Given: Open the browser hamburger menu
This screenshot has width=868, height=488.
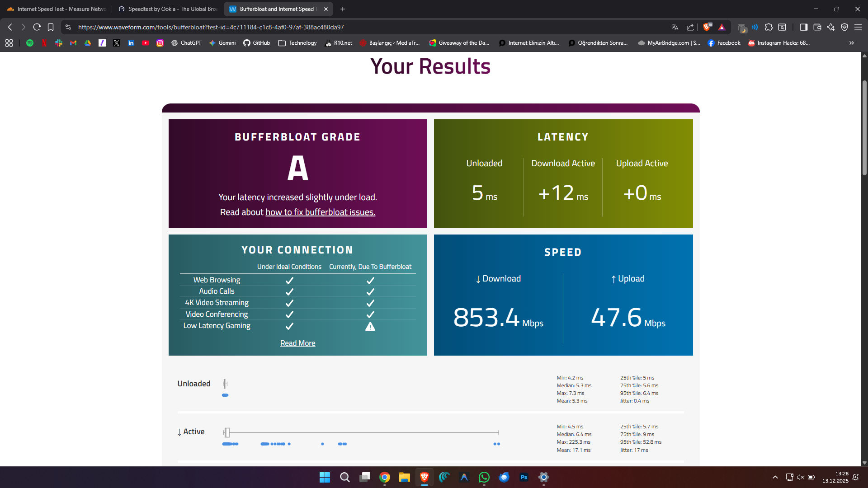Looking at the screenshot, I should pos(858,27).
